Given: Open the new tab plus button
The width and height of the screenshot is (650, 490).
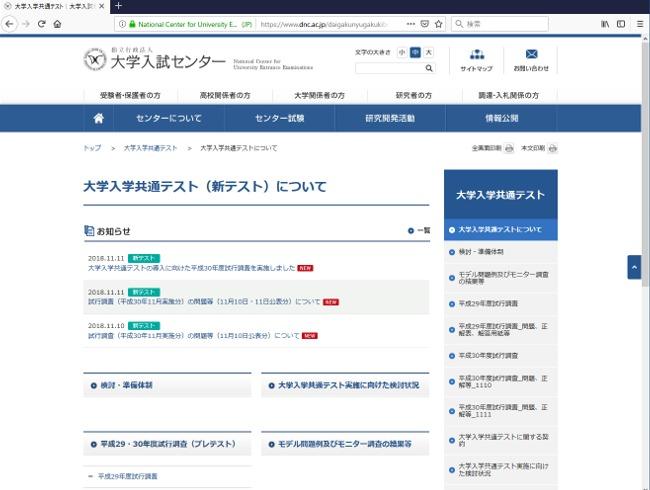Looking at the screenshot, I should (119, 6).
